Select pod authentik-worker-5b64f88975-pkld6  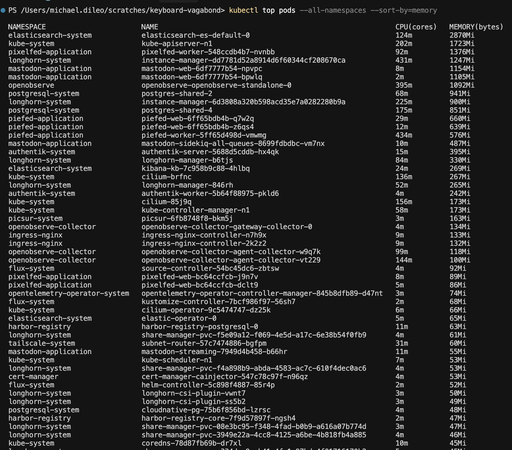[x=210, y=193]
